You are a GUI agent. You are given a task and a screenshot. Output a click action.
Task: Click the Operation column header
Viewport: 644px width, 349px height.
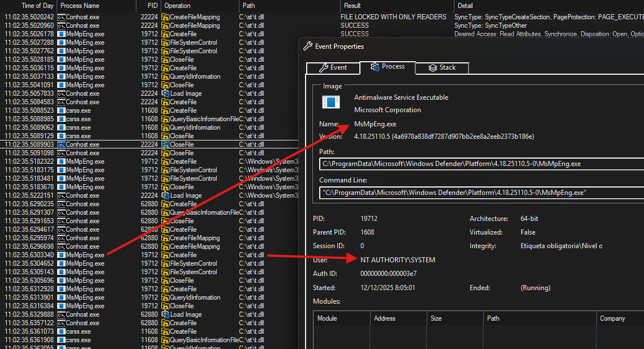tap(177, 5)
